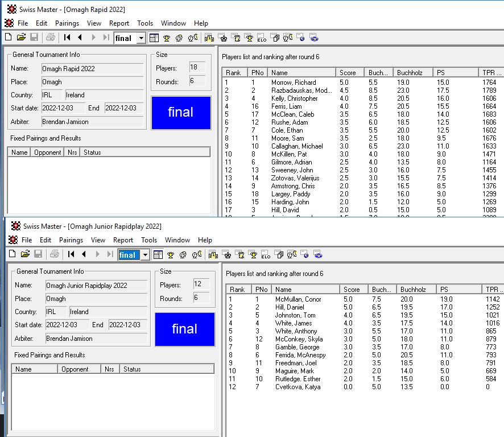Click the ELO icon in Omagh Rapid 2022 toolbar
This screenshot has height=437, width=504.
[262, 38]
